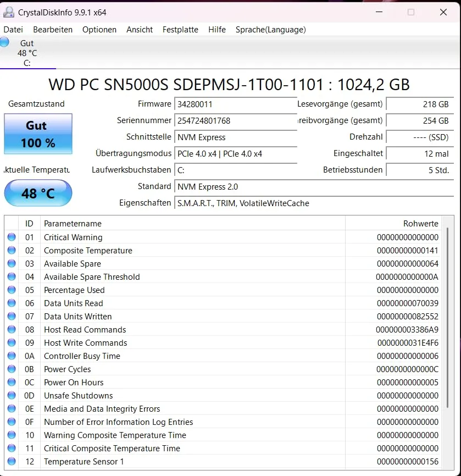Click the status orb for Percentage Used
The width and height of the screenshot is (461, 476).
click(x=12, y=290)
